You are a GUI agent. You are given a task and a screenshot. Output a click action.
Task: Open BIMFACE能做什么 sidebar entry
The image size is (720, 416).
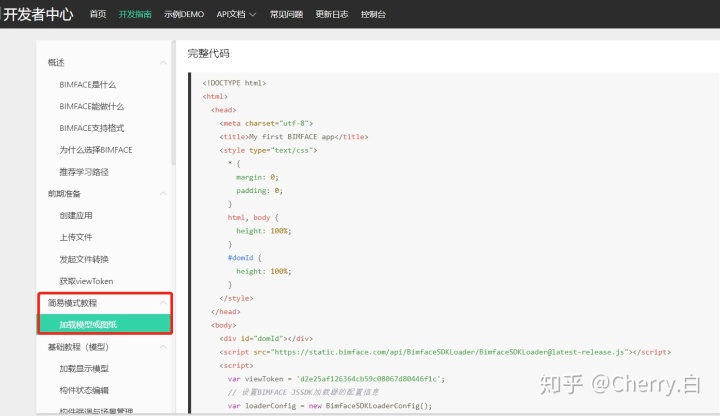[92, 107]
